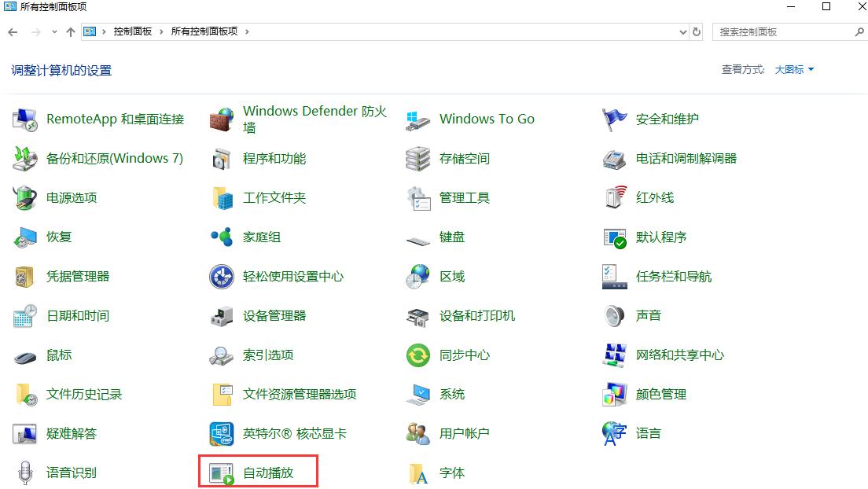This screenshot has width=868, height=489.
Task: Expand the address bar history dropdown
Action: tap(683, 31)
